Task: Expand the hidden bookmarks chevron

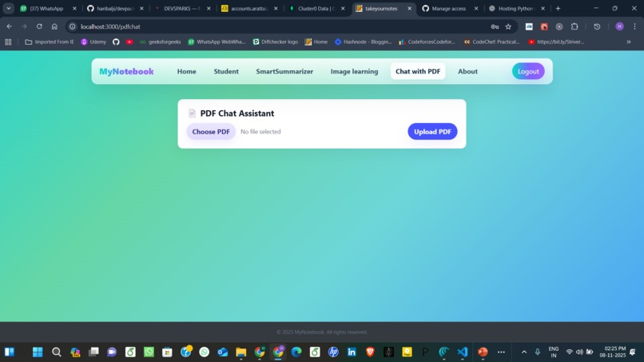Action: 629,42
